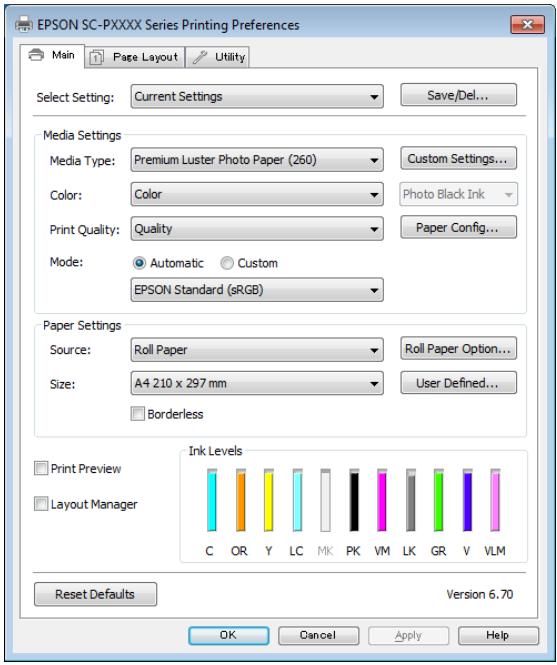The image size is (557, 665).
Task: Open Custom Settings... dialog
Action: pos(459,158)
